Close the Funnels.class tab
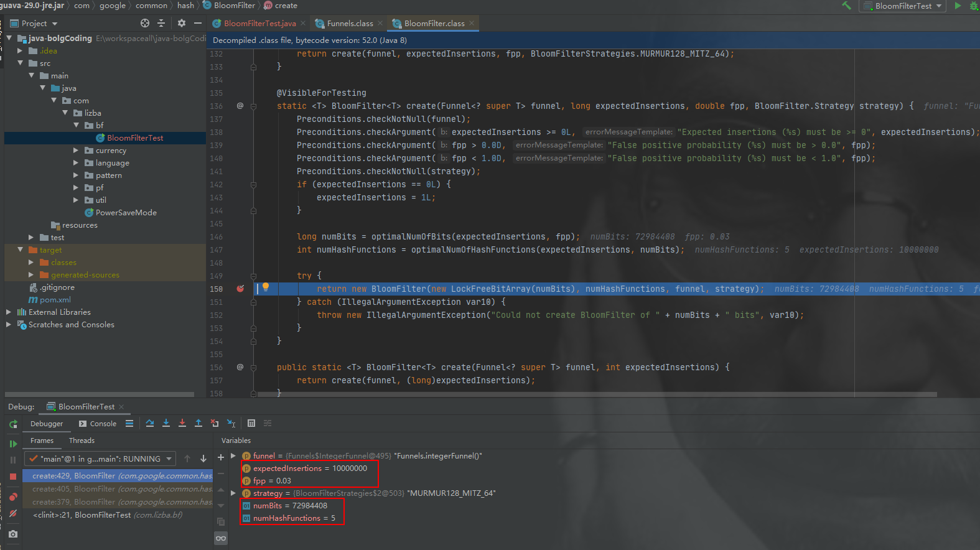Screen dimensions: 980x550 coord(380,24)
